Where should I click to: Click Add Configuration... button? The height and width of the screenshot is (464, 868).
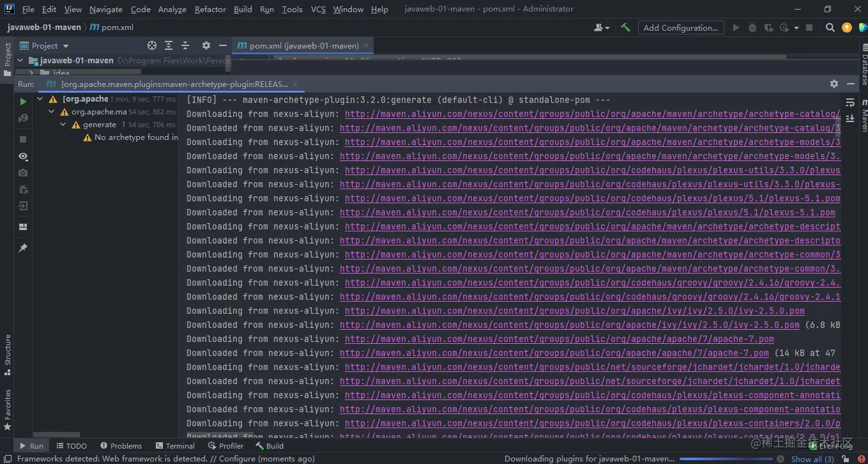coord(681,27)
